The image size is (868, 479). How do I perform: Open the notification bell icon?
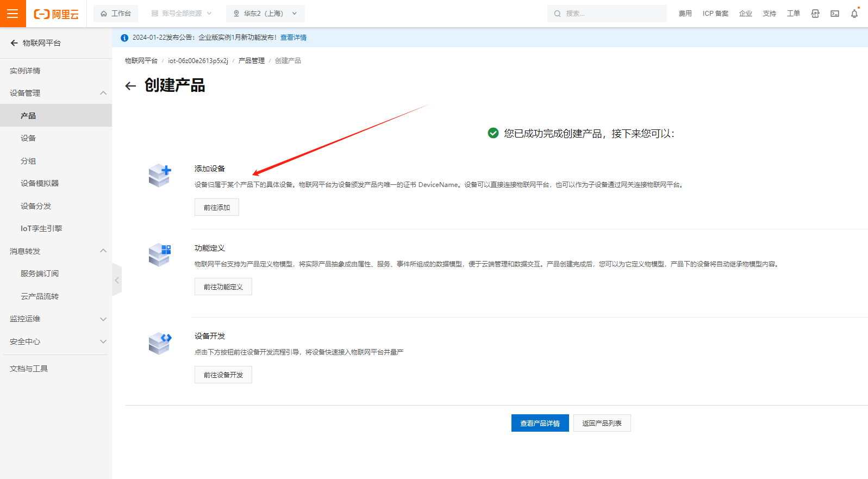pyautogui.click(x=854, y=14)
